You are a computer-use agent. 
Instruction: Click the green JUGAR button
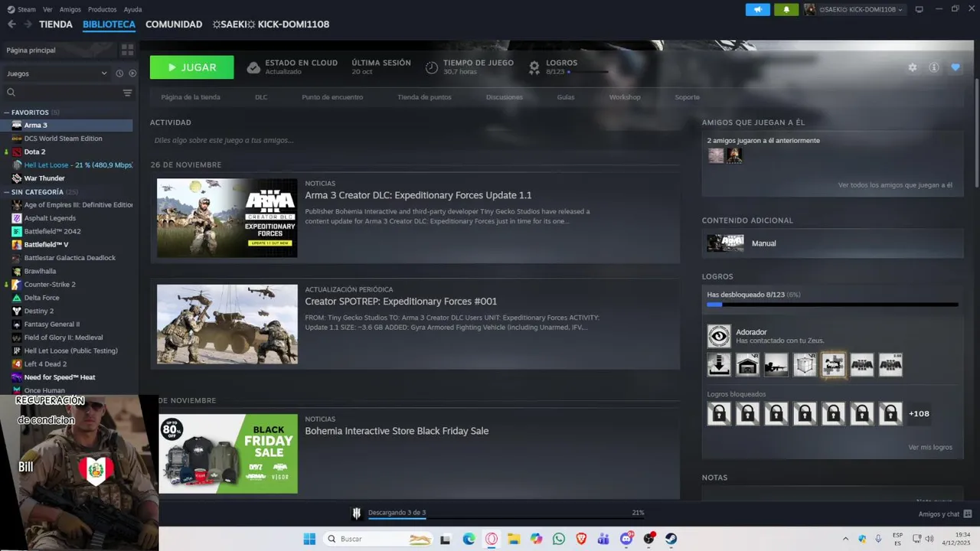191,67
